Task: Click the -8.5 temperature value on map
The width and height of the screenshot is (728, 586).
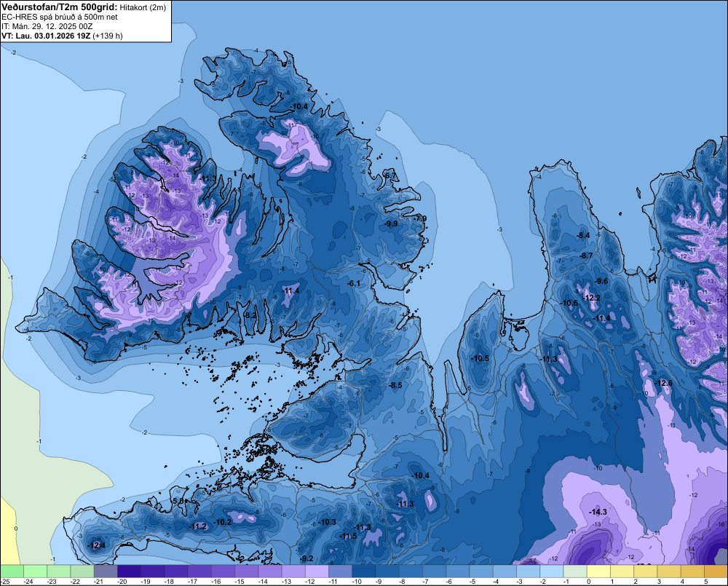Action: pyautogui.click(x=395, y=385)
